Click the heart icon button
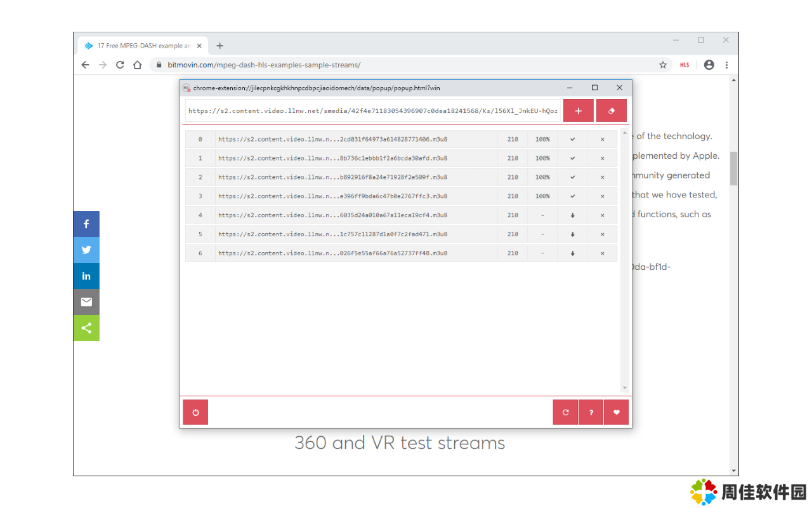The height and width of the screenshot is (508, 812). point(616,412)
